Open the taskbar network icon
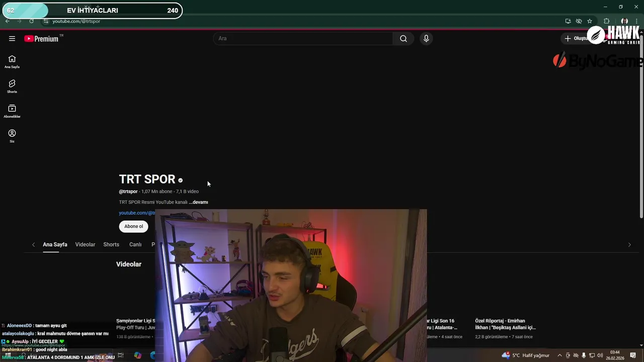 [x=592, y=355]
